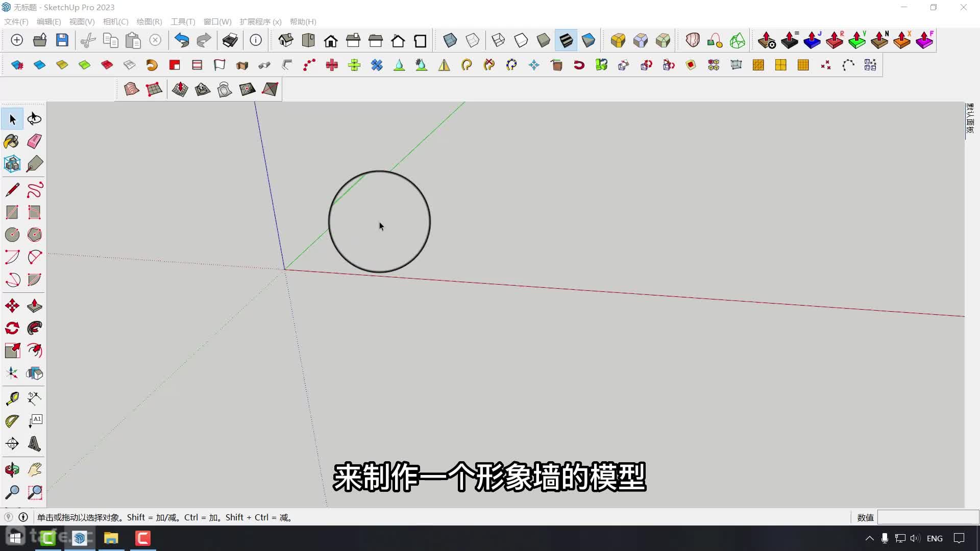Activate the Offset tool
980x551 pixels.
35,350
